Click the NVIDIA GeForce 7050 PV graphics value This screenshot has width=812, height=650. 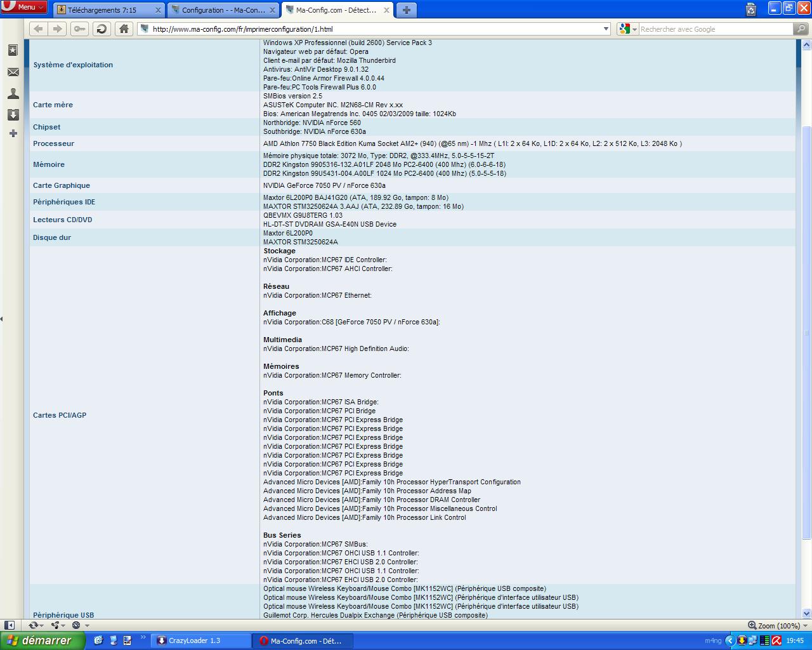(x=324, y=185)
